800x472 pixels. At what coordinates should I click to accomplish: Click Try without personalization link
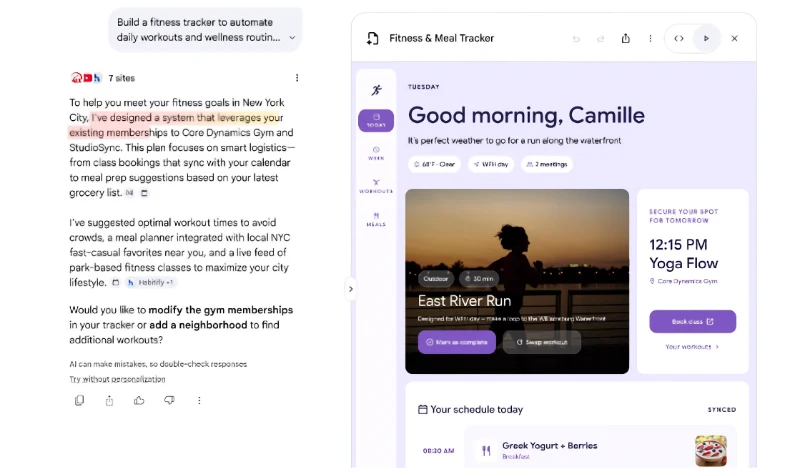tap(117, 379)
